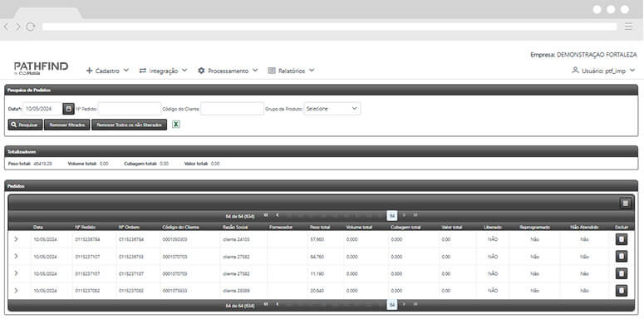644x324 pixels.
Task: Sort by the Cubagem total column header
Action: point(406,227)
